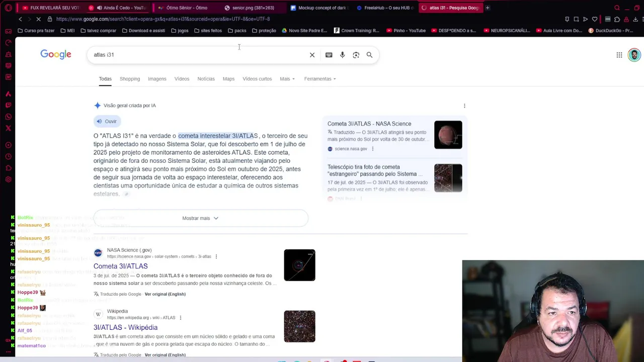Viewport: 644px width, 362px height.
Task: Switch to the Vídeos results tab
Action: pos(182,79)
